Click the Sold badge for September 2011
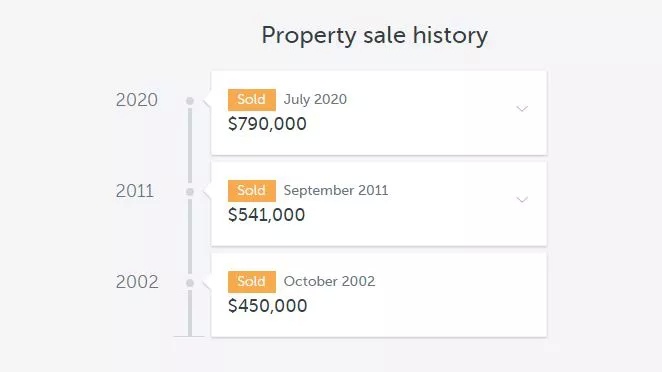The width and height of the screenshot is (662, 372). coord(252,191)
